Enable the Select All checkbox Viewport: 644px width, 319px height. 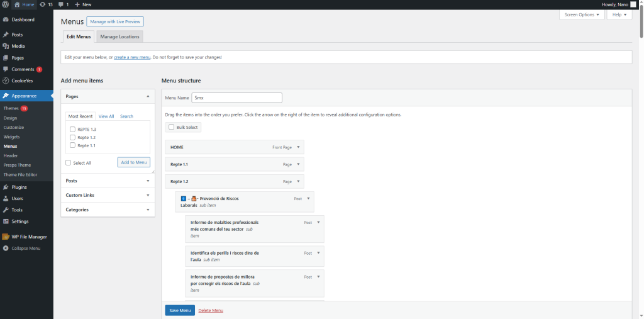(x=69, y=162)
